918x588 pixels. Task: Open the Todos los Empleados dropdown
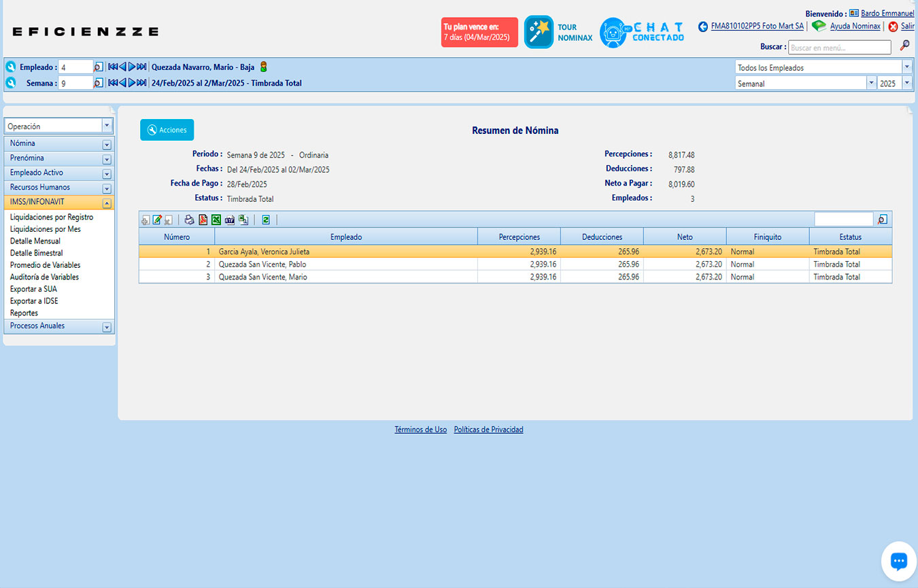pyautogui.click(x=906, y=67)
